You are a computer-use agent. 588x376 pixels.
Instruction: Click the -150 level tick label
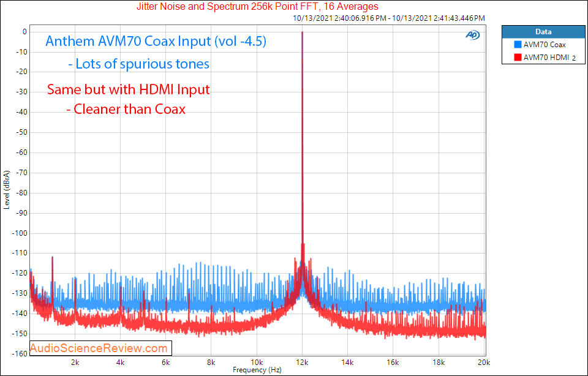[18, 334]
